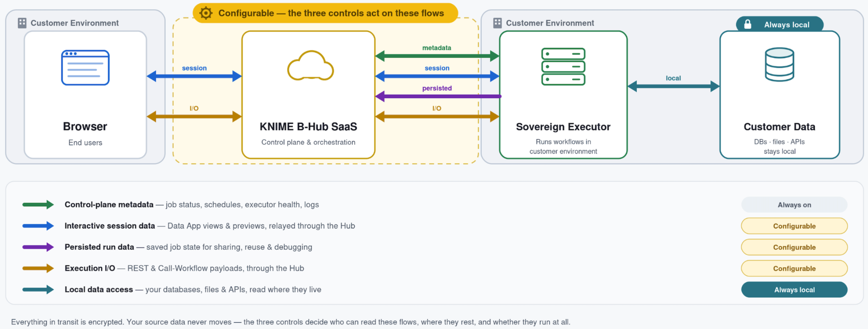868x329 pixels.
Task: Click the building icon of the Executor's Customer Environment
Action: point(497,23)
